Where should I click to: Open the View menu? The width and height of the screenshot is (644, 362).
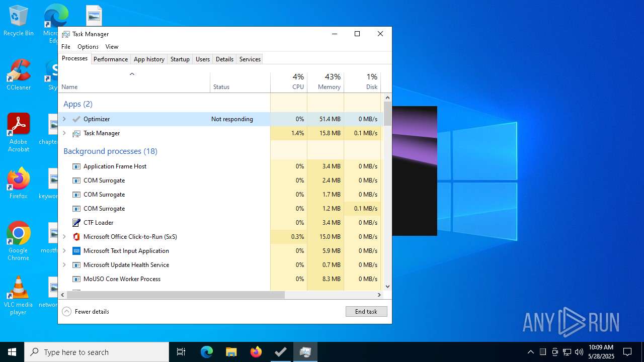[112, 47]
